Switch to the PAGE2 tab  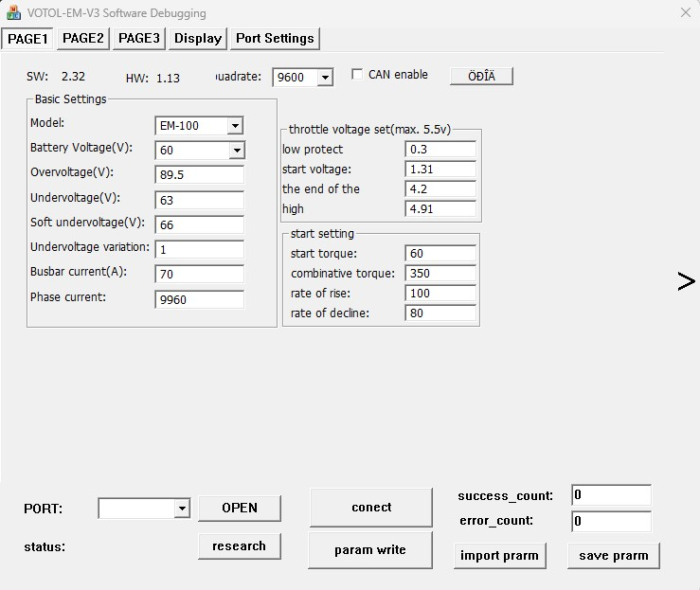click(83, 38)
